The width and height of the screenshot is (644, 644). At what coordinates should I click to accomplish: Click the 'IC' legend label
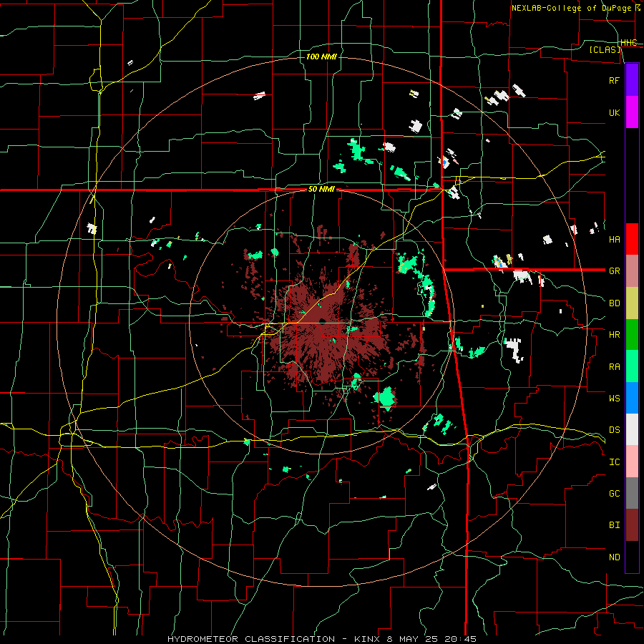tap(614, 462)
